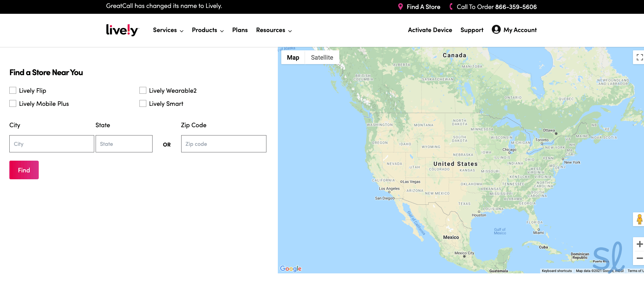Click the My Account profile icon
The width and height of the screenshot is (644, 282).
(x=496, y=30)
